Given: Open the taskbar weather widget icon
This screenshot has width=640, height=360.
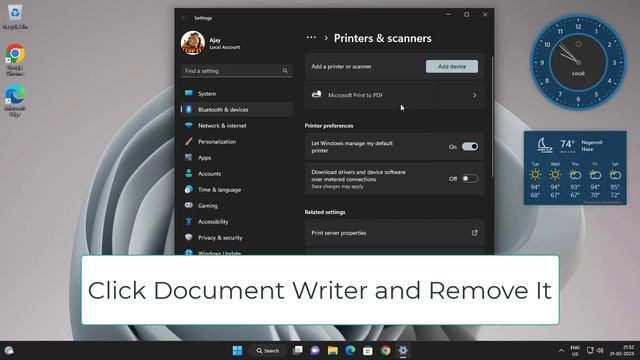Looking at the screenshot, I should pyautogui.click(x=9, y=350).
